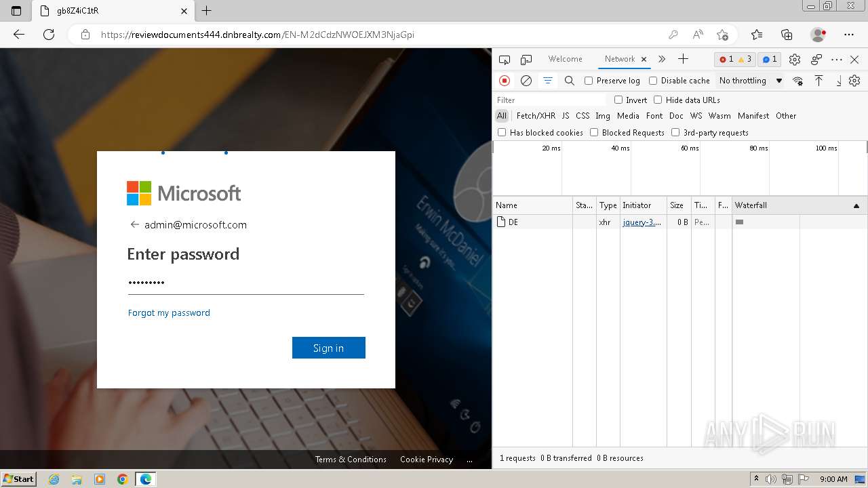Open a new browser tab

pos(207,11)
